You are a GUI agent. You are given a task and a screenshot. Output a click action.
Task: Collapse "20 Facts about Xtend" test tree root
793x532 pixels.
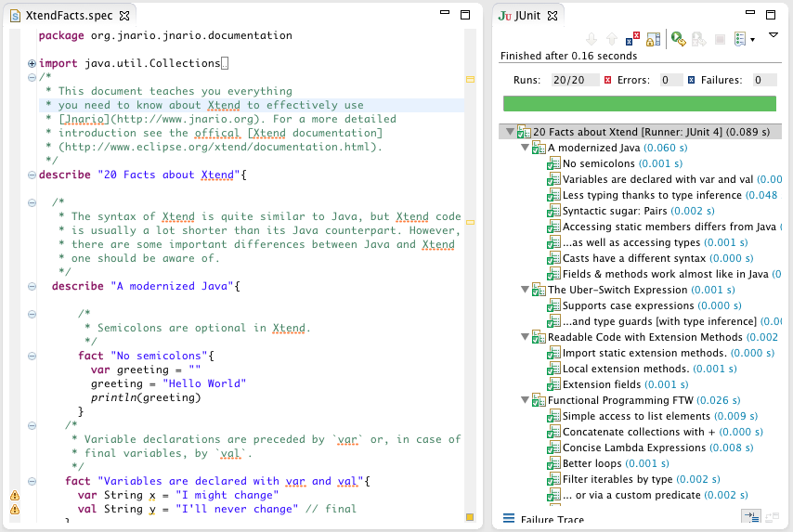(511, 132)
